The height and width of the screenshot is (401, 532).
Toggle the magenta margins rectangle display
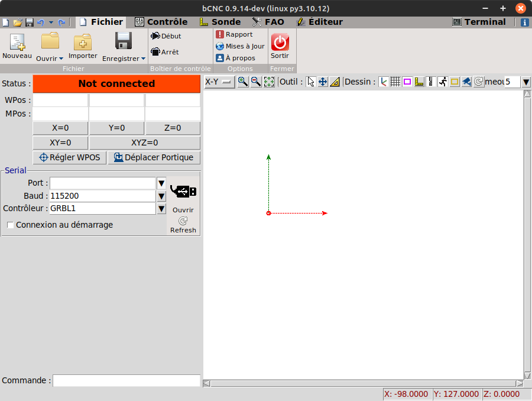coord(407,82)
